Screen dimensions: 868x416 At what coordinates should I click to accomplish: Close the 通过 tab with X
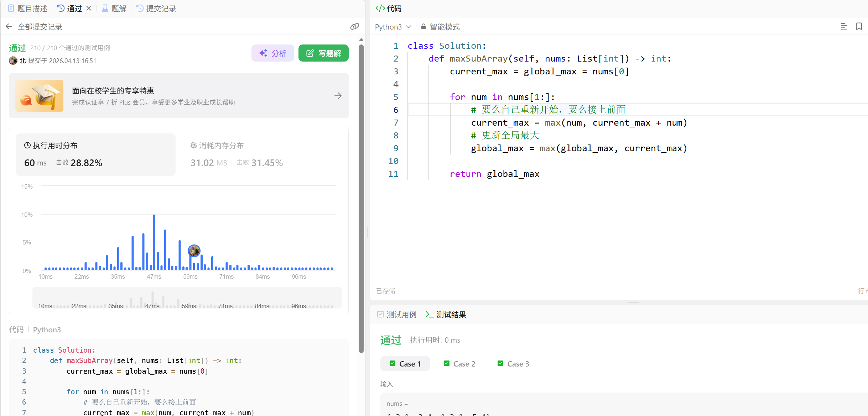(89, 8)
